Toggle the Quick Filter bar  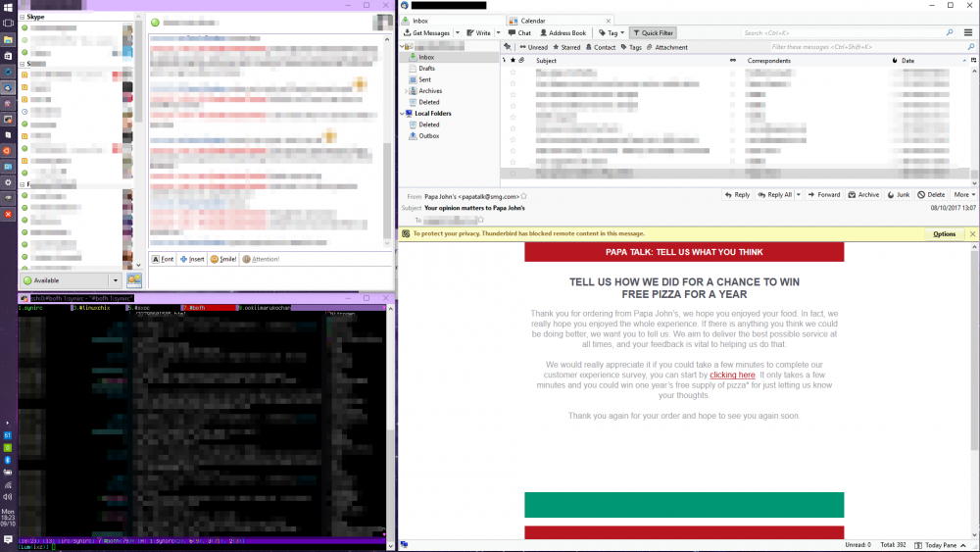pyautogui.click(x=654, y=33)
